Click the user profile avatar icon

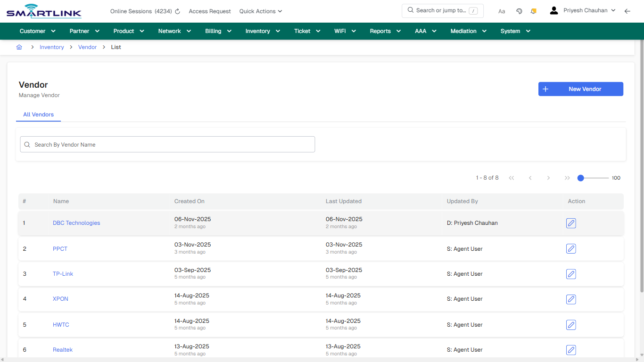pyautogui.click(x=553, y=10)
